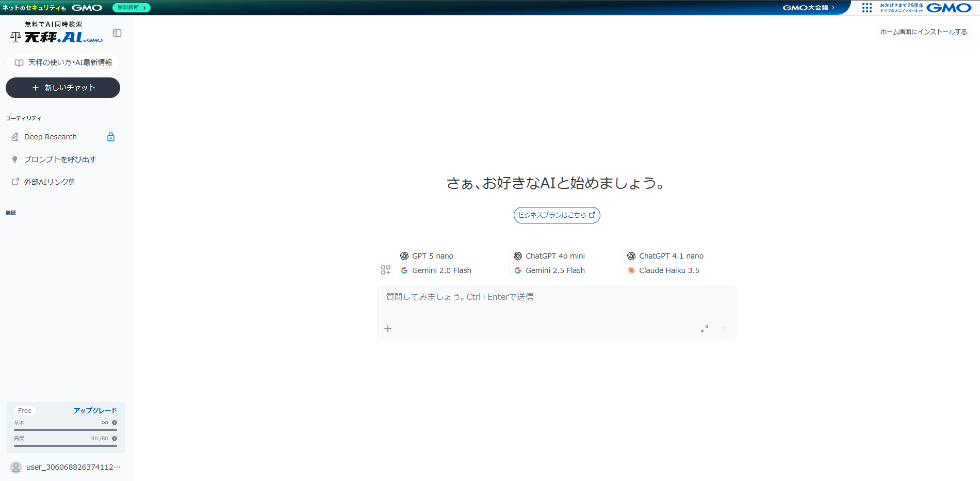Click the lock icon next to Deep Research
Screen dimensions: 980x481
point(111,136)
